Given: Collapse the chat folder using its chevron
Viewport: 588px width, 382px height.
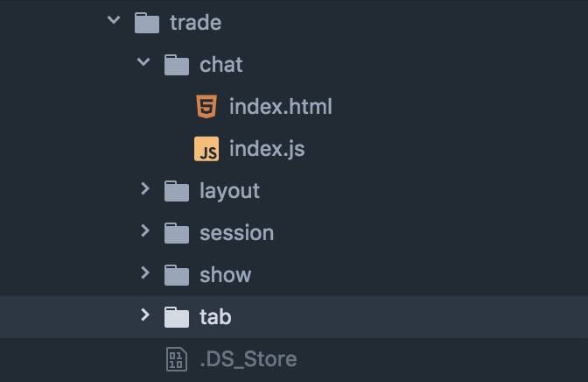Looking at the screenshot, I should click(143, 61).
